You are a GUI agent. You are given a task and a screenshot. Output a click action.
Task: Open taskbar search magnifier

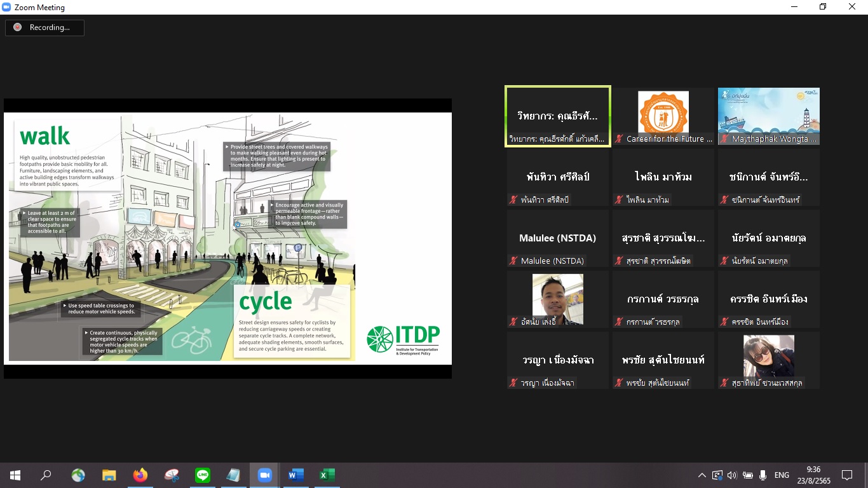click(46, 475)
